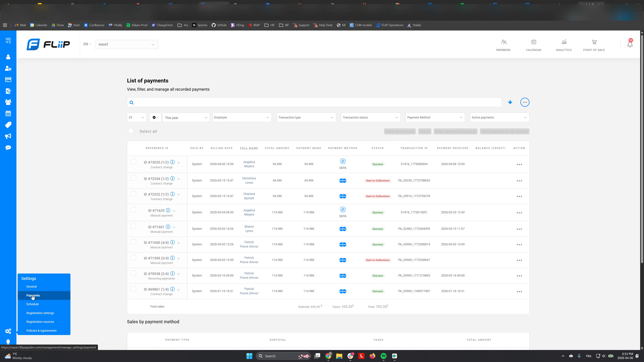Open the Employee filter dropdown
Image resolution: width=644 pixels, height=362 pixels.
(x=242, y=117)
